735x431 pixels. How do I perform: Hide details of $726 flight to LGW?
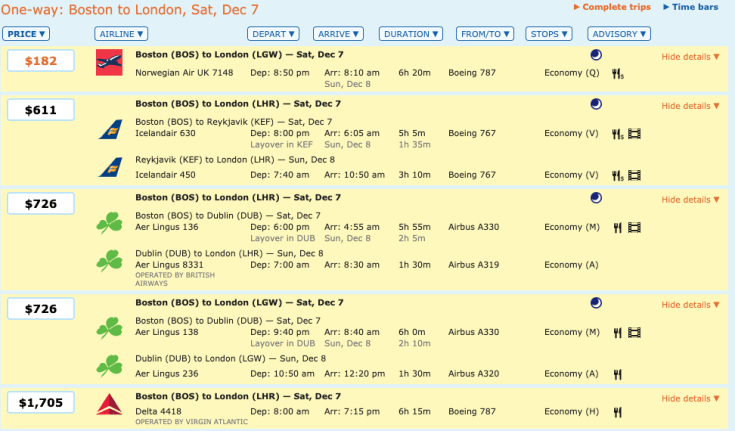click(690, 305)
